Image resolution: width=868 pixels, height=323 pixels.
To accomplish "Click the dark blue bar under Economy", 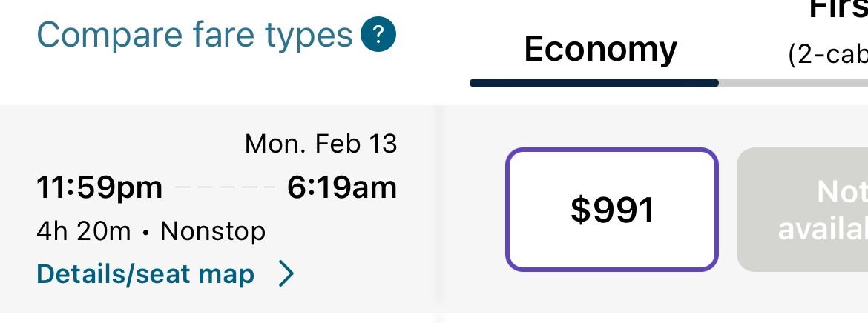I will click(594, 83).
